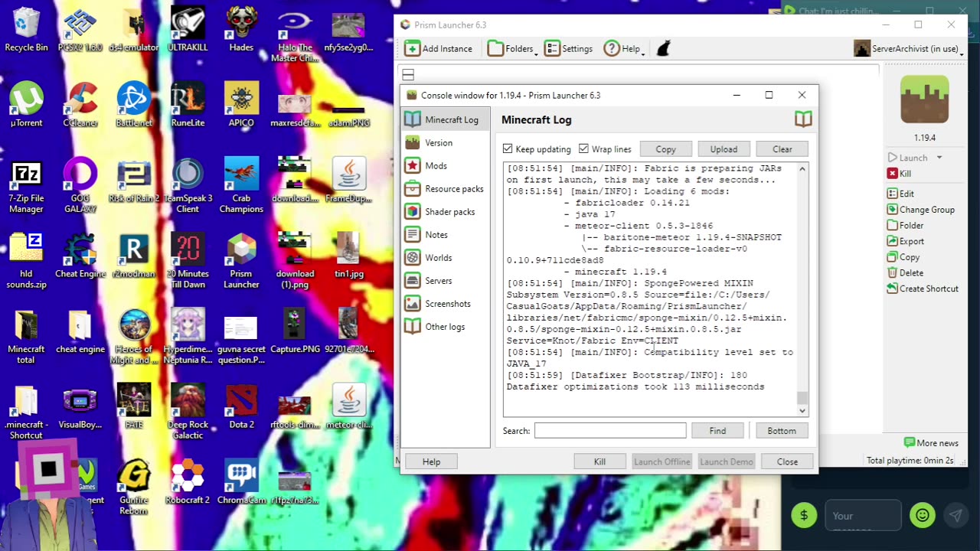Open the Screenshots page
980x551 pixels.
tap(445, 304)
